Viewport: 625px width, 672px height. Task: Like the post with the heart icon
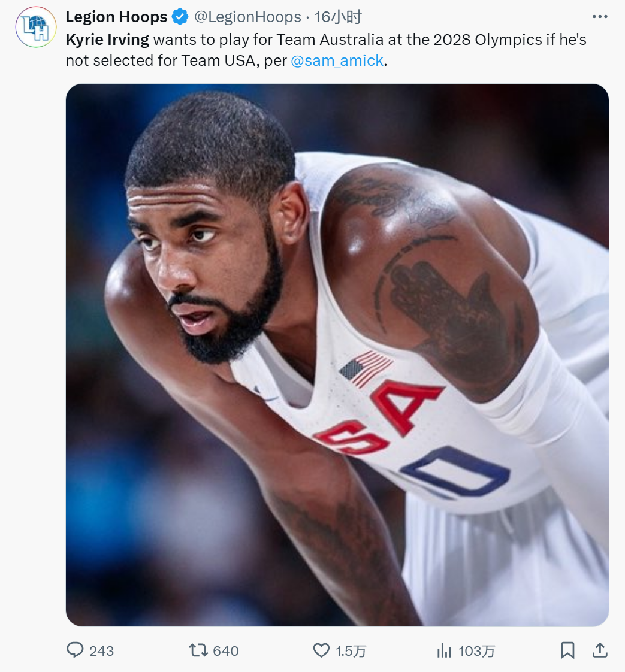(322, 650)
